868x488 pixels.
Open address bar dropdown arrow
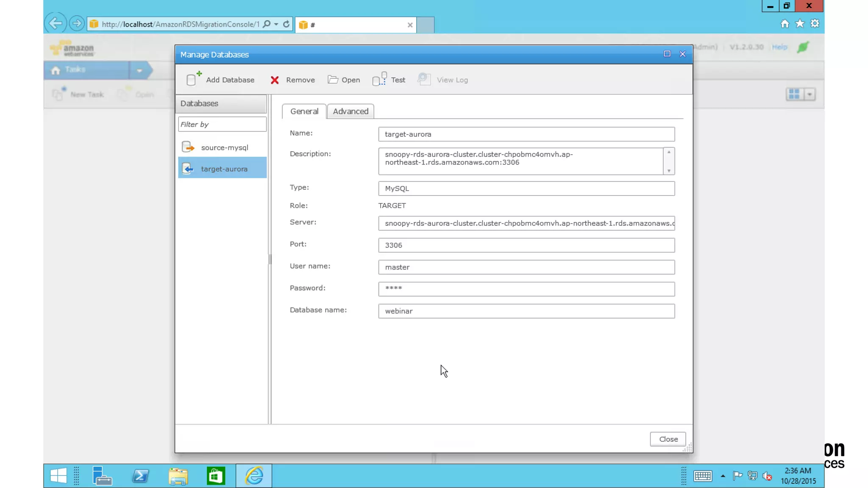pyautogui.click(x=276, y=24)
